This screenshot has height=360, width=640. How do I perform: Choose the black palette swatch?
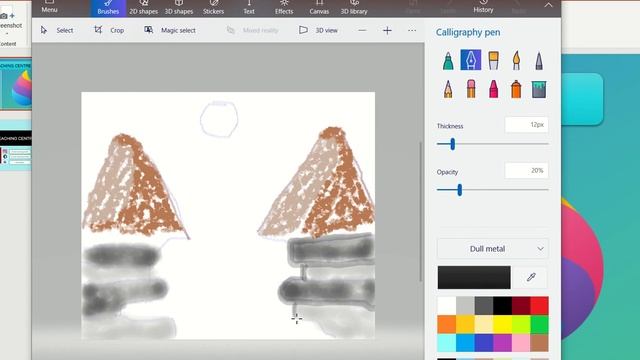coord(502,306)
